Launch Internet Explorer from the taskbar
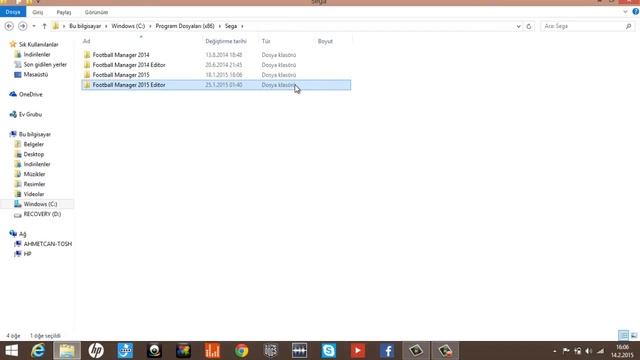The height and width of the screenshot is (360, 640). coord(38,351)
